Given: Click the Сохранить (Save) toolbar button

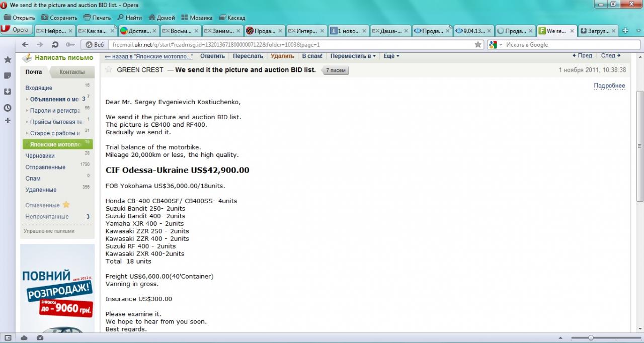Looking at the screenshot, I should click(x=59, y=18).
